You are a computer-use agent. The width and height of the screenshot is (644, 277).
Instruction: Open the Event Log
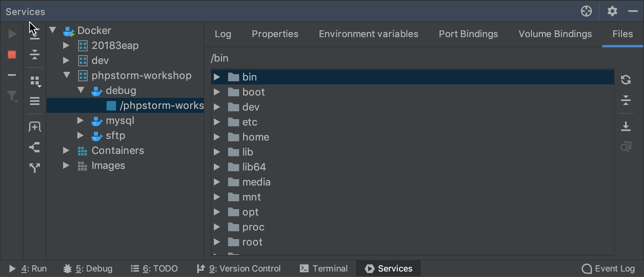608,269
